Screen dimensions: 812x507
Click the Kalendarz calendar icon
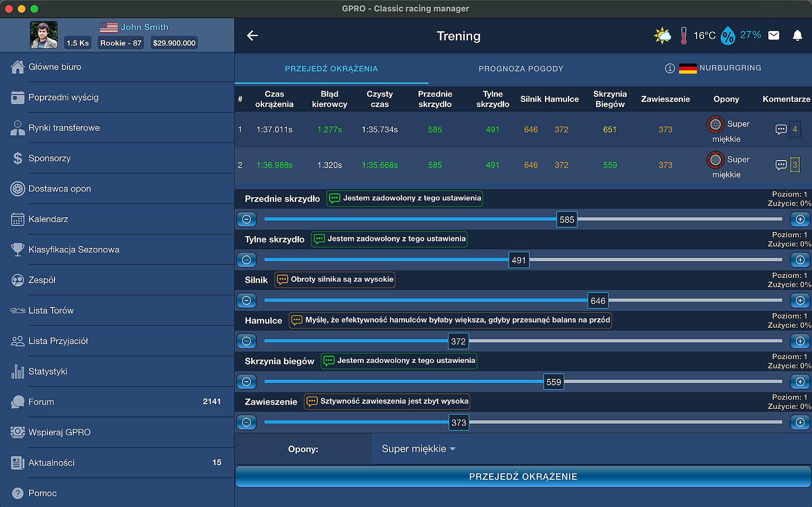[x=17, y=219]
